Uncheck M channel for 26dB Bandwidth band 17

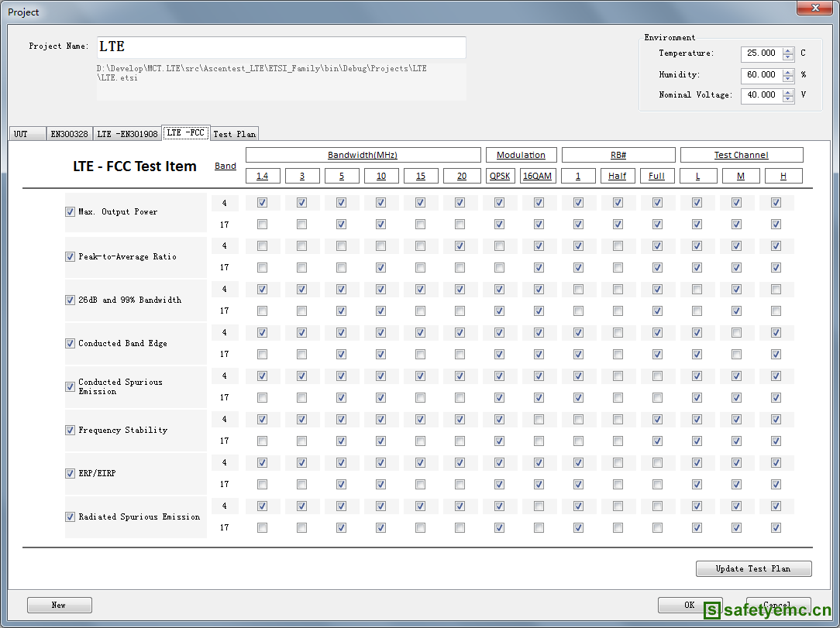(737, 311)
